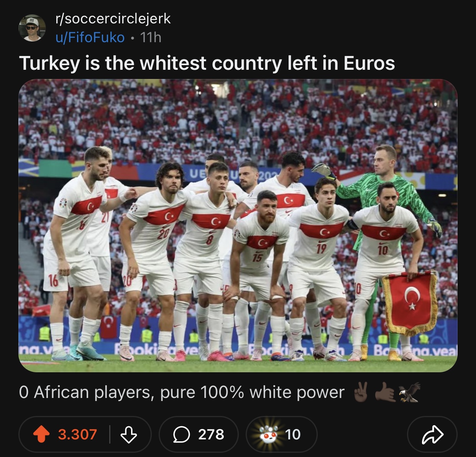The image size is (476, 457).
Task: Open the poster's avatar picture
Action: point(32,28)
